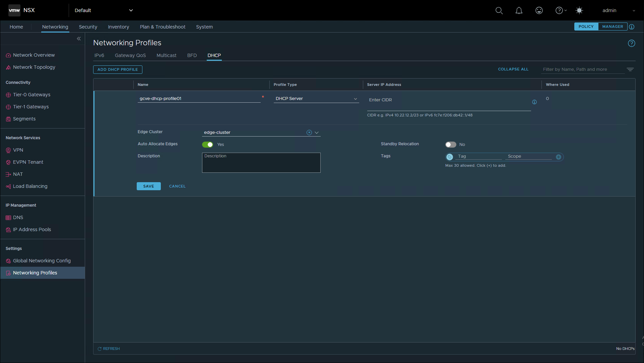The image size is (644, 363).
Task: Click the Global Networking Config icon
Action: [8, 261]
